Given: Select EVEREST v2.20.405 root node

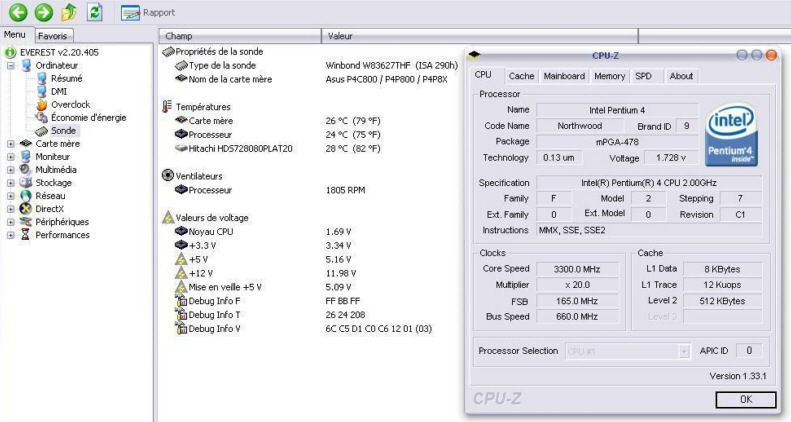Looking at the screenshot, I should [x=59, y=52].
